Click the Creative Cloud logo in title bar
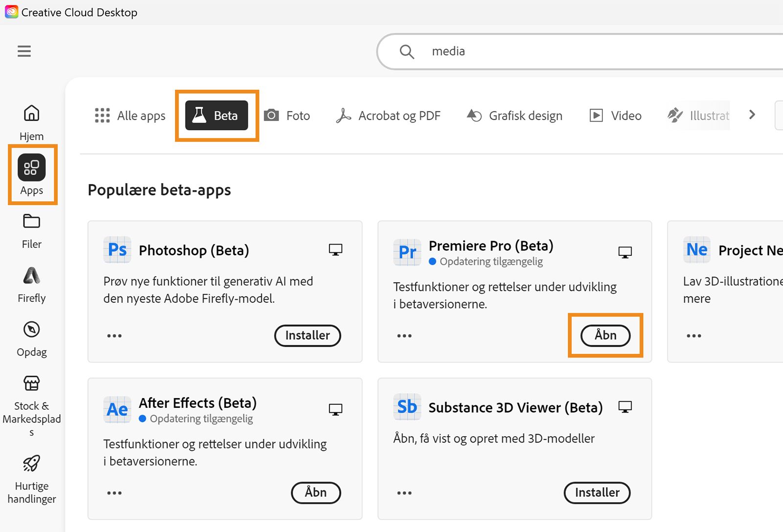Viewport: 783px width, 532px height. pos(11,12)
